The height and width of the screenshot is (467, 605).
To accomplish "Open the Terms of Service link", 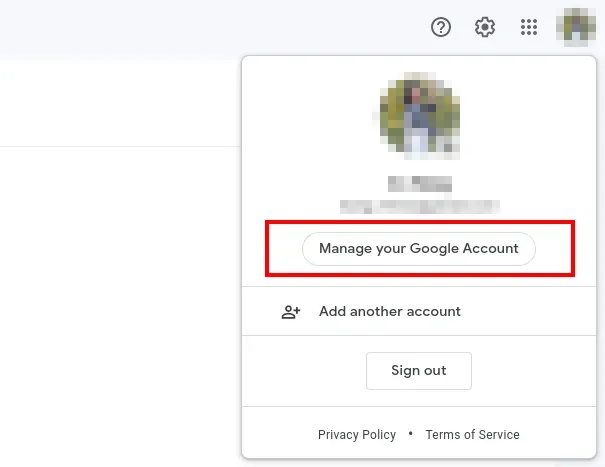I will coord(472,435).
